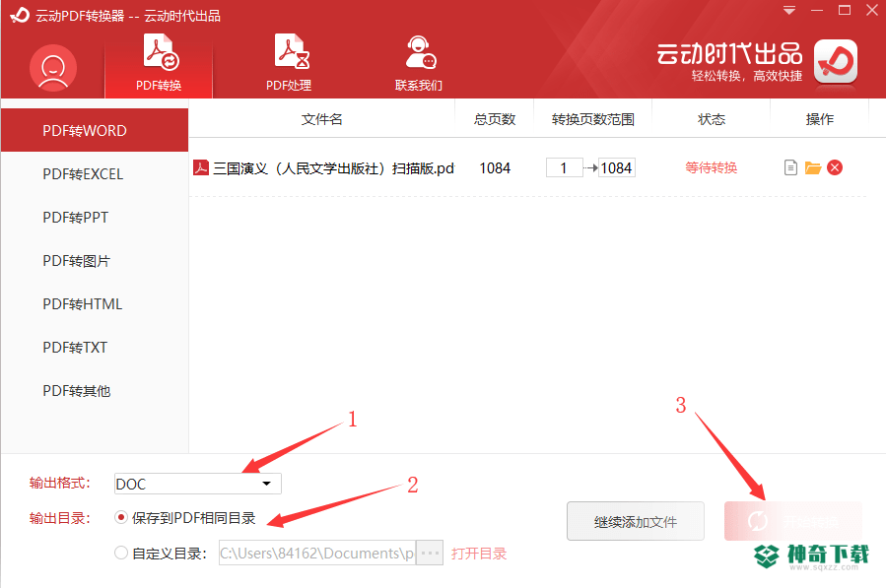Click the browse button with three dots
886x588 pixels.
pyautogui.click(x=430, y=553)
